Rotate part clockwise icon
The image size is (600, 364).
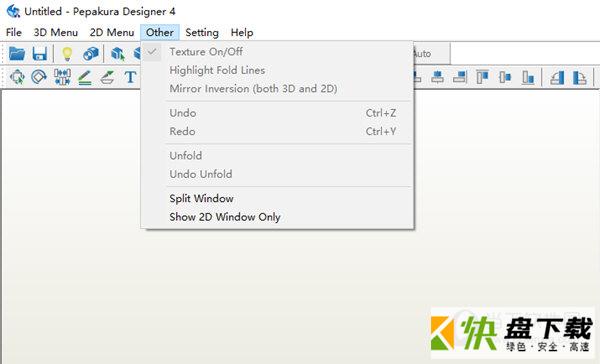580,77
